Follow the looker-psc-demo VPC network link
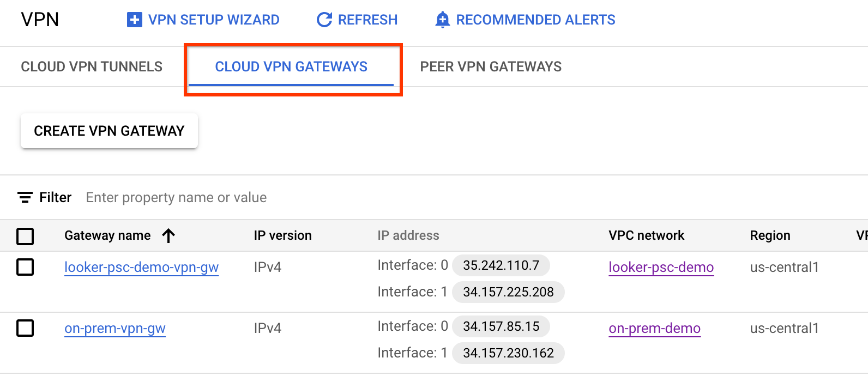868x376 pixels. (x=661, y=267)
